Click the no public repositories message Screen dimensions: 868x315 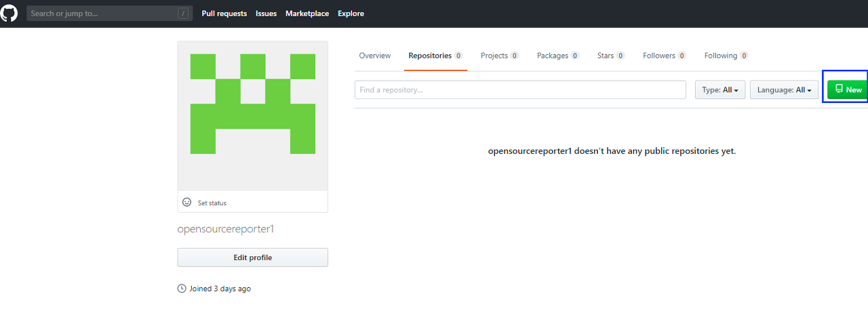pos(612,151)
